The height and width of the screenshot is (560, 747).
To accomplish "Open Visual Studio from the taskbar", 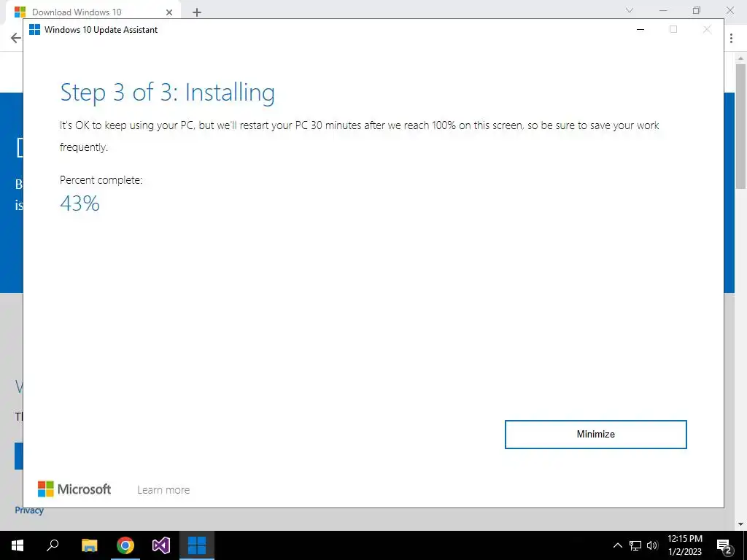I will click(161, 545).
